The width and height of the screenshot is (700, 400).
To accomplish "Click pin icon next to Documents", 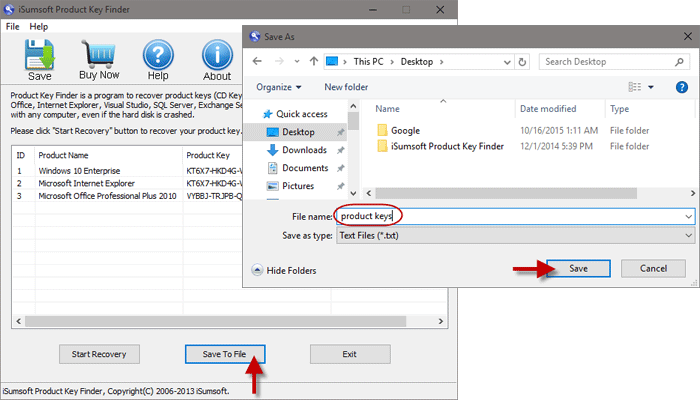I will (x=340, y=168).
